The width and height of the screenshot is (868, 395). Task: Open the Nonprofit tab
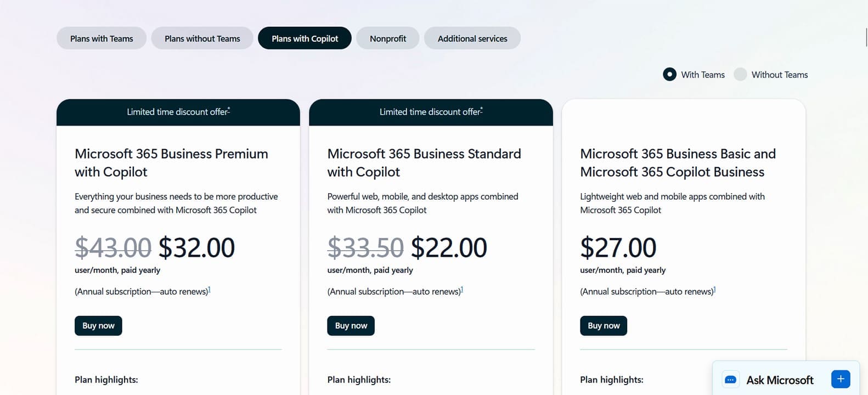388,38
